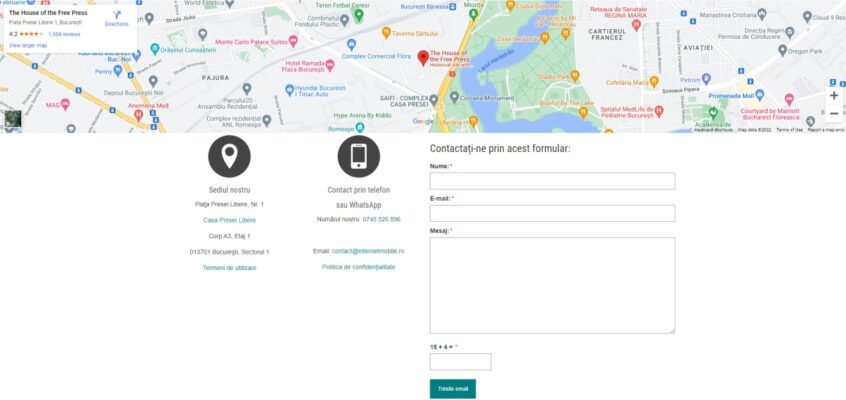
Task: Click Romexpo marker on map
Action: click(360, 127)
